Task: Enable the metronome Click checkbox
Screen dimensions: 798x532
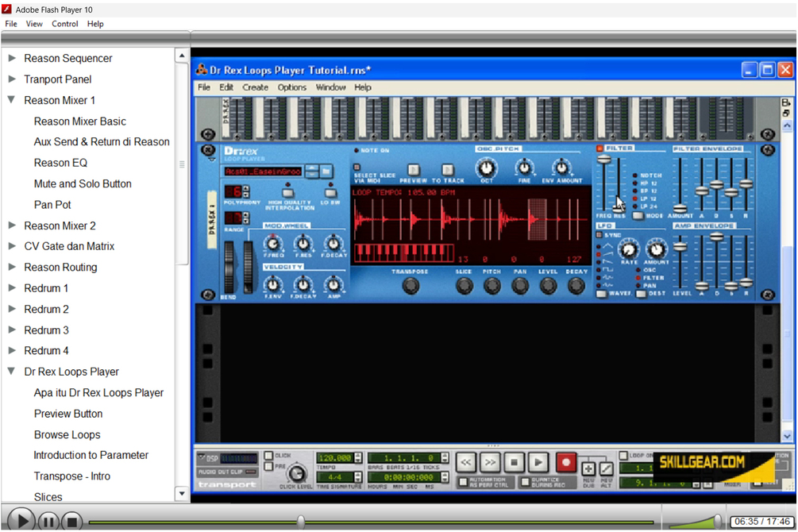Action: [268, 455]
